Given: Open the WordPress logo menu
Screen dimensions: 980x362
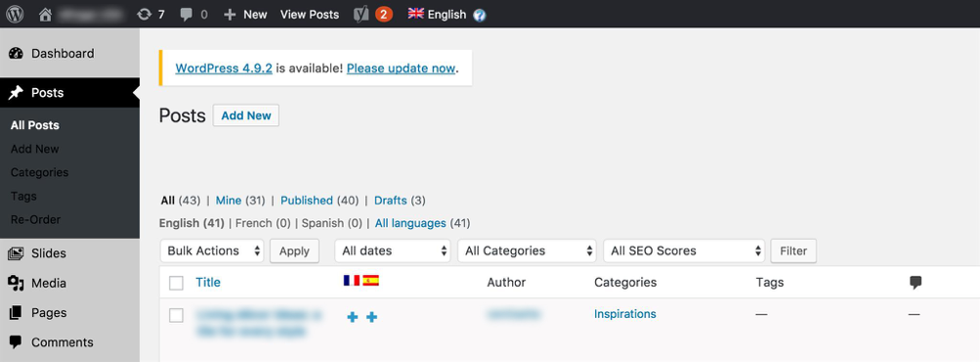Looking at the screenshot, I should (15, 14).
